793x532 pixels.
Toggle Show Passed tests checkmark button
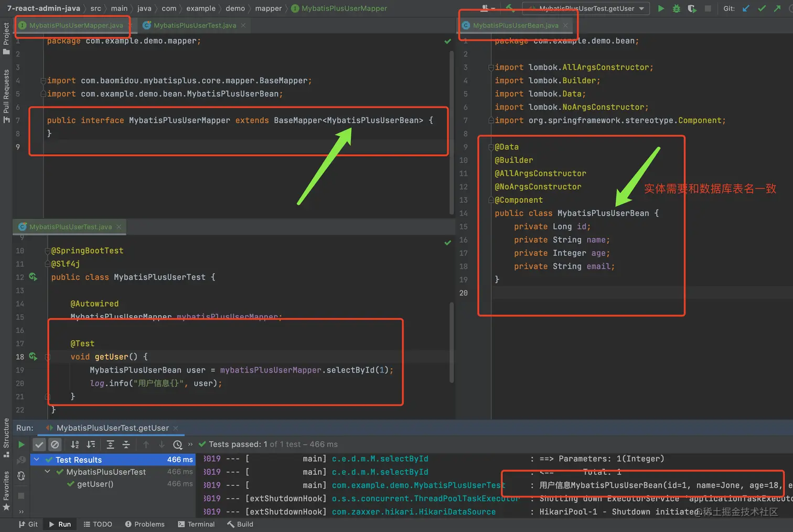(x=39, y=444)
